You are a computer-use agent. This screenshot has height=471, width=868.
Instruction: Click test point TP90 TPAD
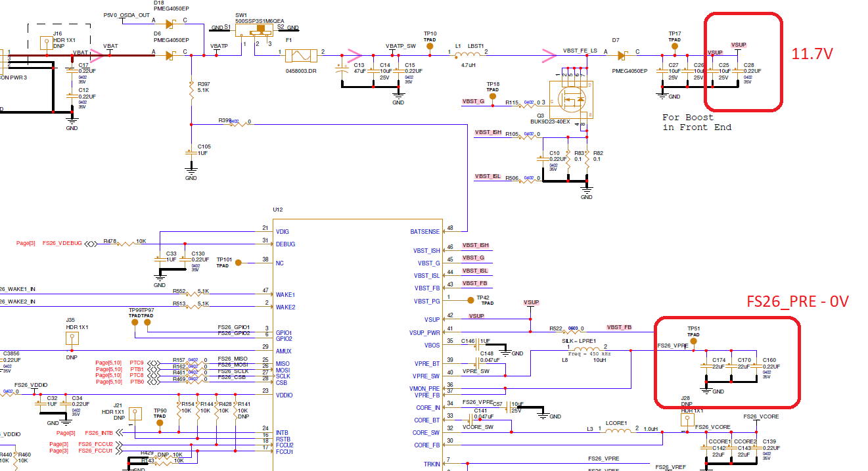point(159,423)
